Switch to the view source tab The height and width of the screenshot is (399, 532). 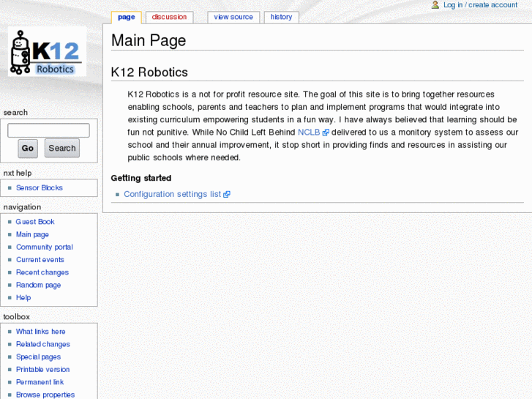[233, 17]
